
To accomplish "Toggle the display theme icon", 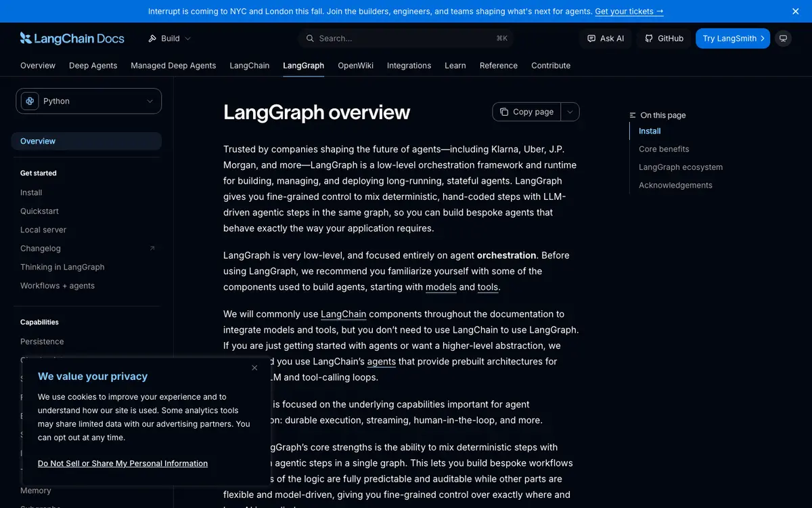I will pyautogui.click(x=784, y=39).
